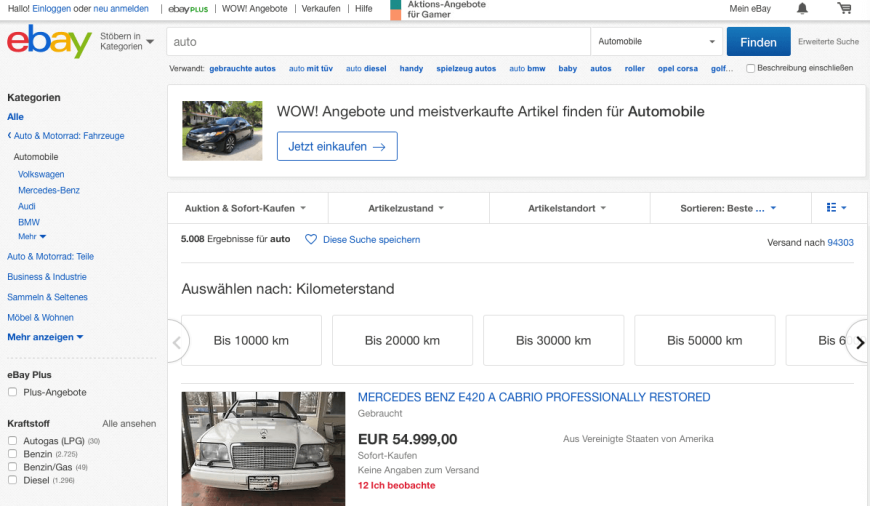The width and height of the screenshot is (870, 506).
Task: Expand Mehr anzeigen categories
Action: 45,337
